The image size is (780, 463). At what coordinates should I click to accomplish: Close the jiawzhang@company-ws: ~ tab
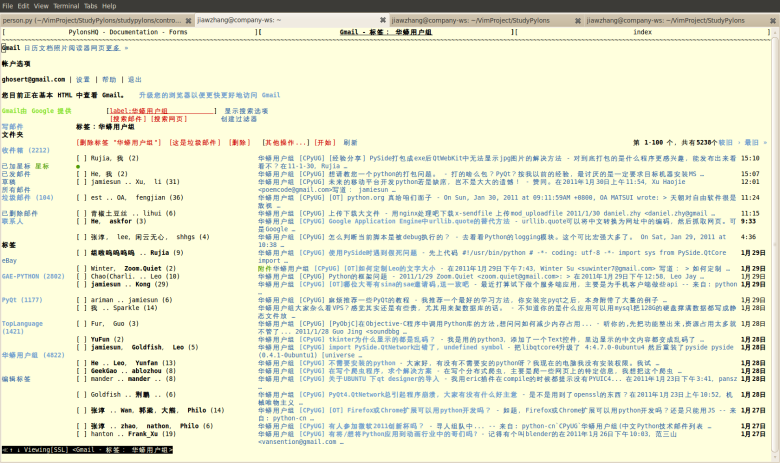[x=383, y=19]
